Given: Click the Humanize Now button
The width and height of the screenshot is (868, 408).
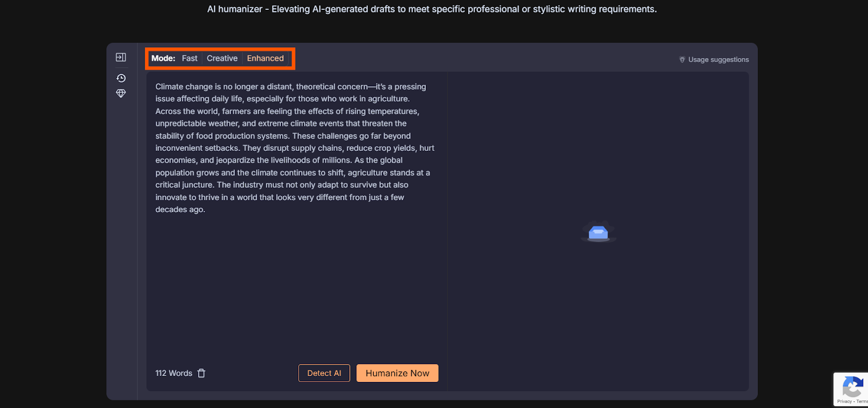Looking at the screenshot, I should 397,373.
